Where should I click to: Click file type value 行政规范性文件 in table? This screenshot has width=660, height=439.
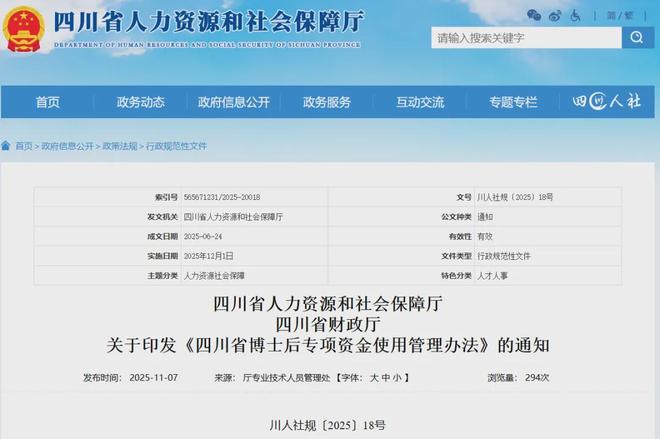point(504,256)
